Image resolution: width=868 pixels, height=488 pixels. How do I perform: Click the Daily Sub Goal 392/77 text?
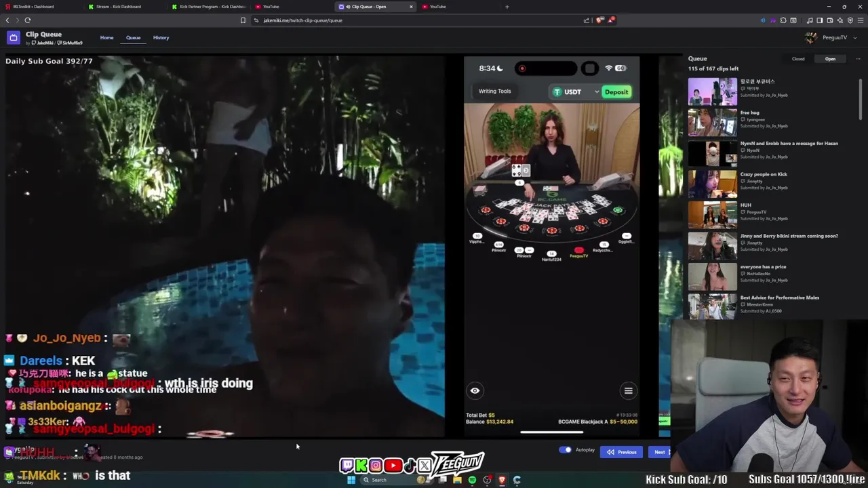(49, 61)
